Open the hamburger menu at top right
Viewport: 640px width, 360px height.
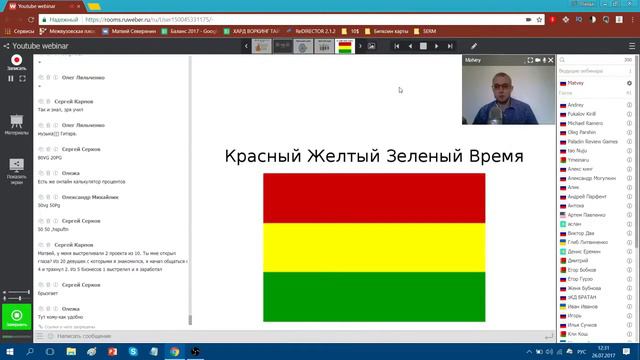click(632, 46)
